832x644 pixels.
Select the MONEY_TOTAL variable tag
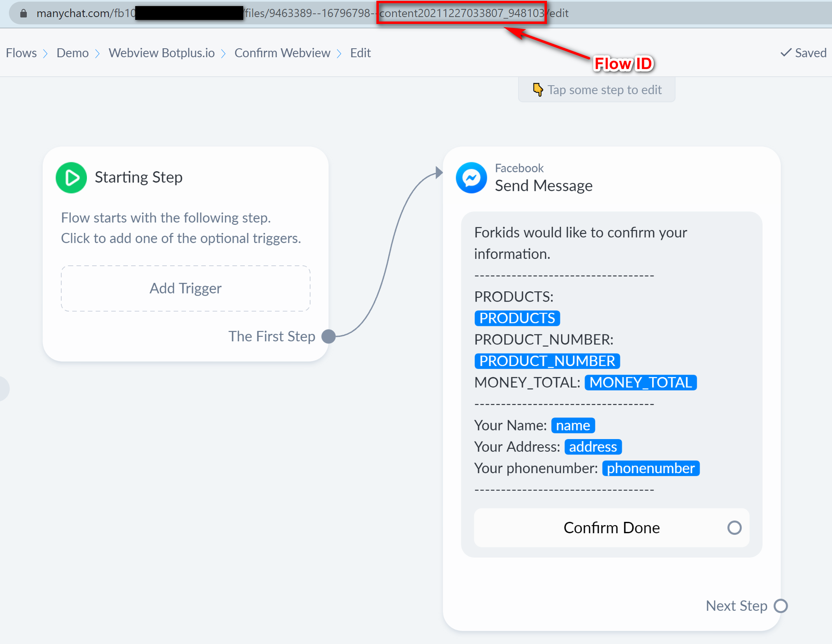640,382
